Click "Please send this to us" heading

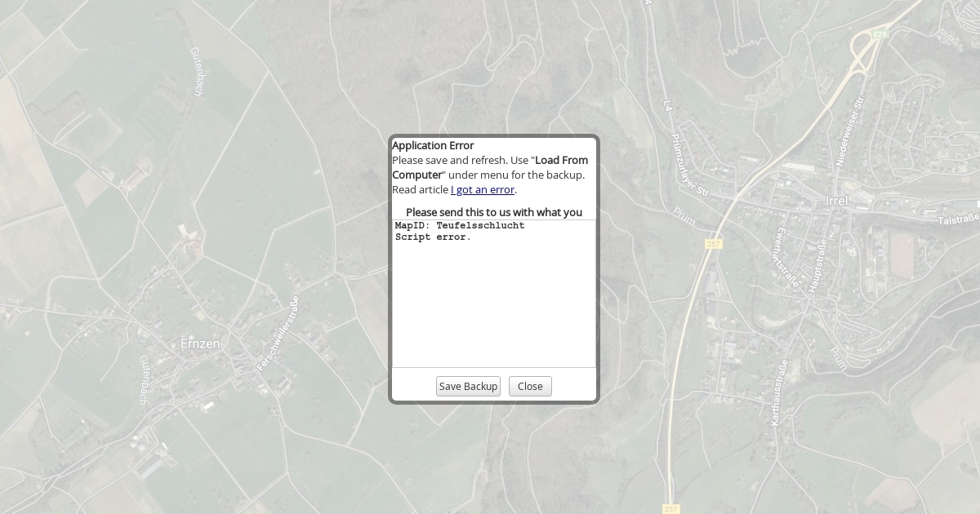tap(494, 212)
